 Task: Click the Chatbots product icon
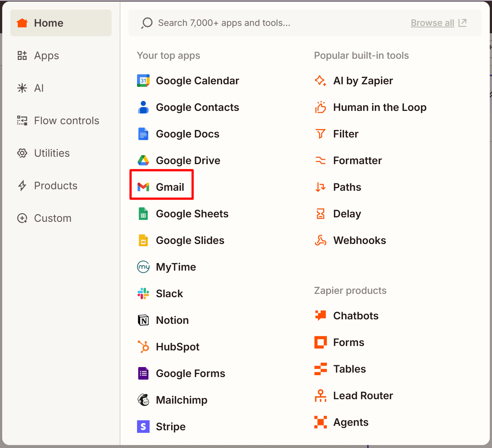tap(321, 316)
